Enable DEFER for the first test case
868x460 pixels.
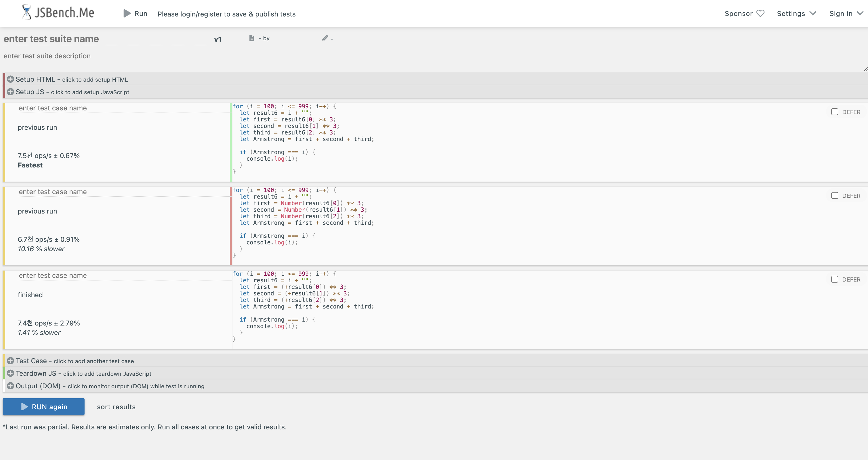835,112
